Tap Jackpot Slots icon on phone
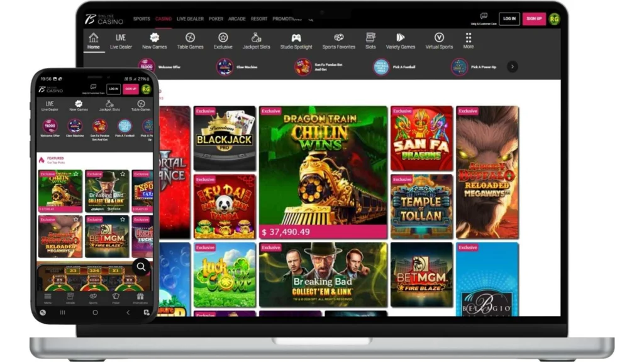Screen dimensions: 644x362 [109, 106]
